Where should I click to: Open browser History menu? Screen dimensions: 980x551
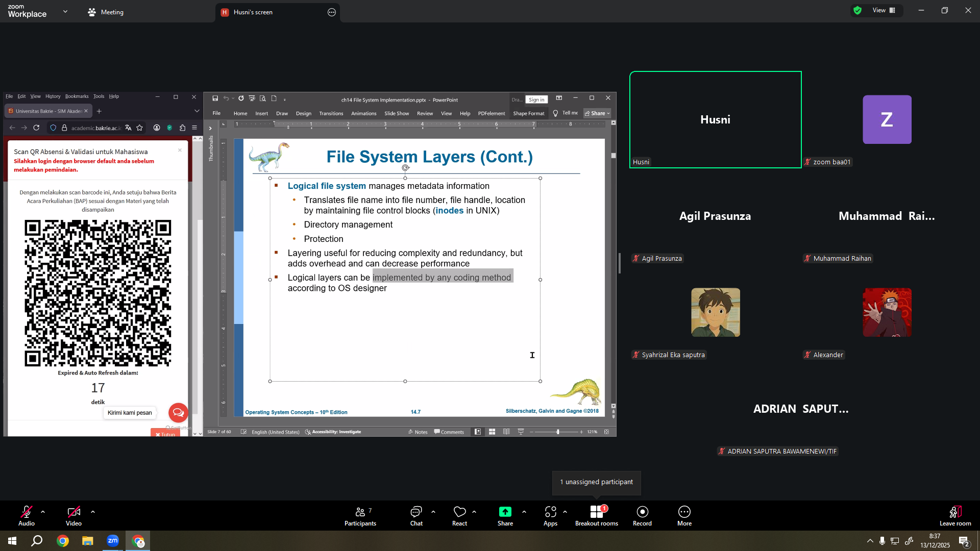[53, 96]
